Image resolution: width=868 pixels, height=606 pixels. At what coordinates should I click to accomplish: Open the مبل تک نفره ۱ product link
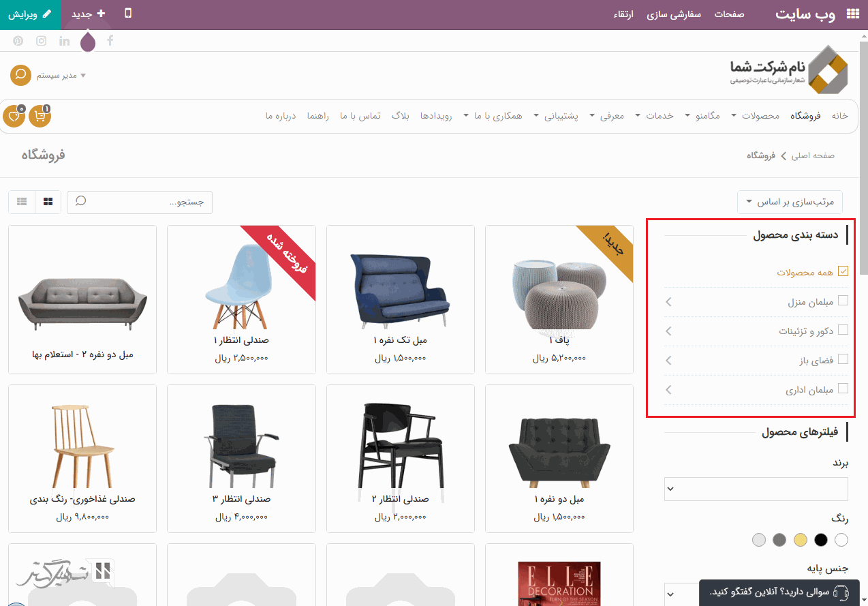click(x=401, y=340)
